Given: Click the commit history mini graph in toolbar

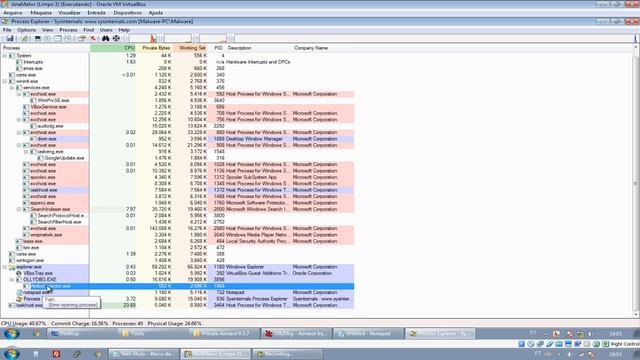Looking at the screenshot, I should tap(178, 38).
